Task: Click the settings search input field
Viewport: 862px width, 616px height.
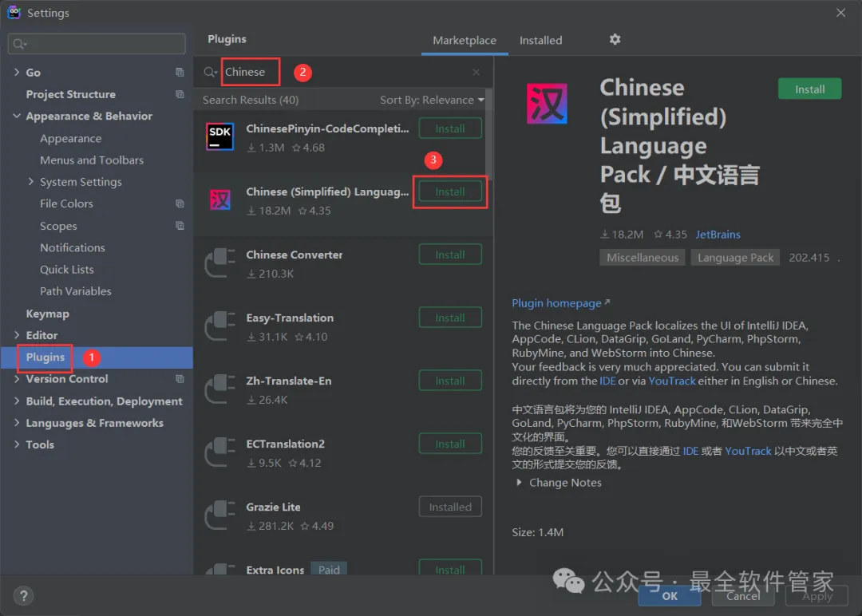Action: click(97, 43)
